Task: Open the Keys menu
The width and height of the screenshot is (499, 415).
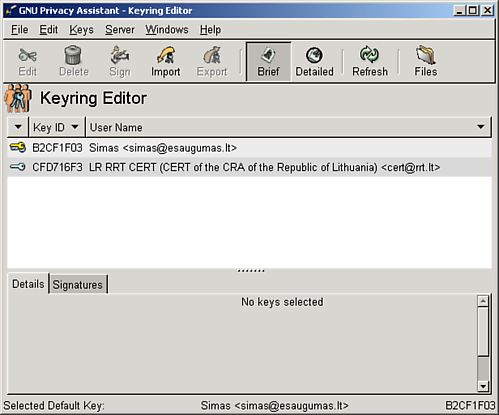Action: (x=81, y=30)
